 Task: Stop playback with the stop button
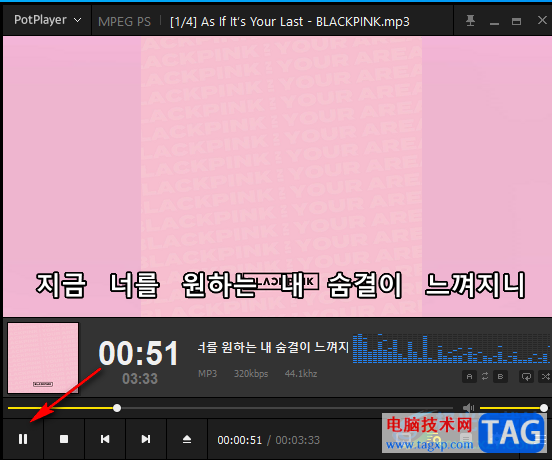click(64, 439)
